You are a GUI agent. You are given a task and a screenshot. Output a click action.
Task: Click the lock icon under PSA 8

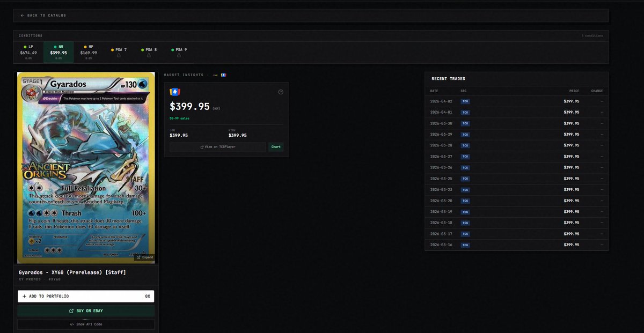point(149,55)
